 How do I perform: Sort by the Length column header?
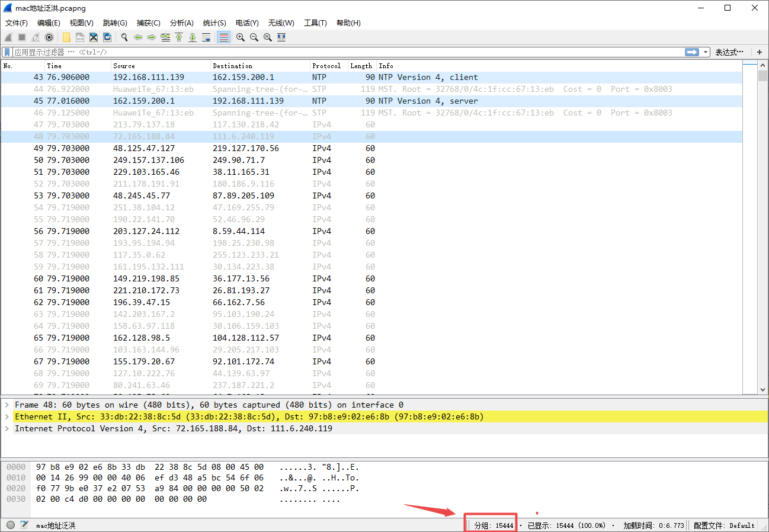(x=362, y=66)
